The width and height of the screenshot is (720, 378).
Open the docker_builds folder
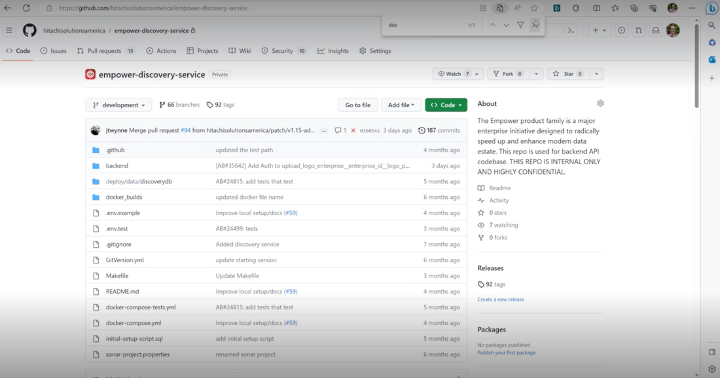[x=124, y=197]
